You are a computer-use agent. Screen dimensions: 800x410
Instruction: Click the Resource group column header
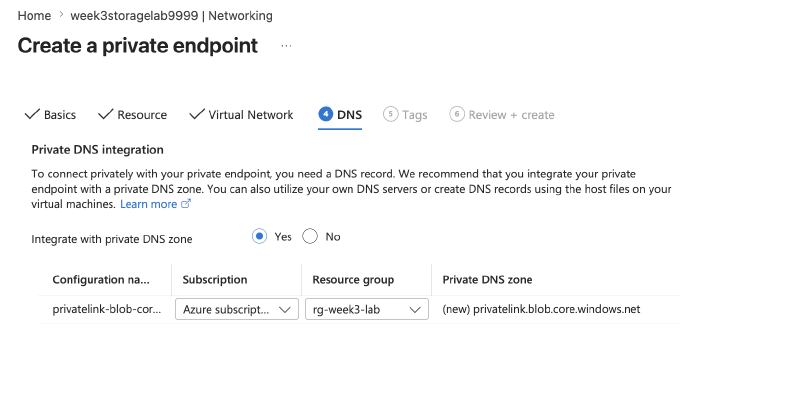(353, 279)
